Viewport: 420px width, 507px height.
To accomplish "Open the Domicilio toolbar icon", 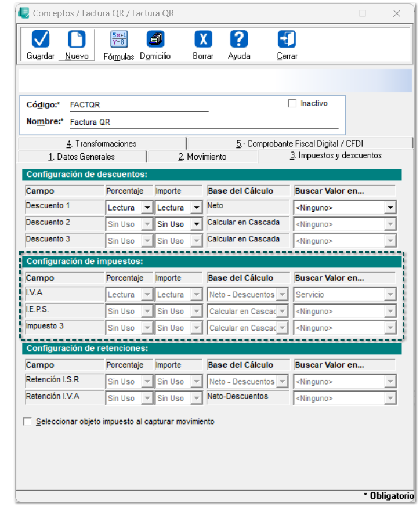I will (x=155, y=39).
